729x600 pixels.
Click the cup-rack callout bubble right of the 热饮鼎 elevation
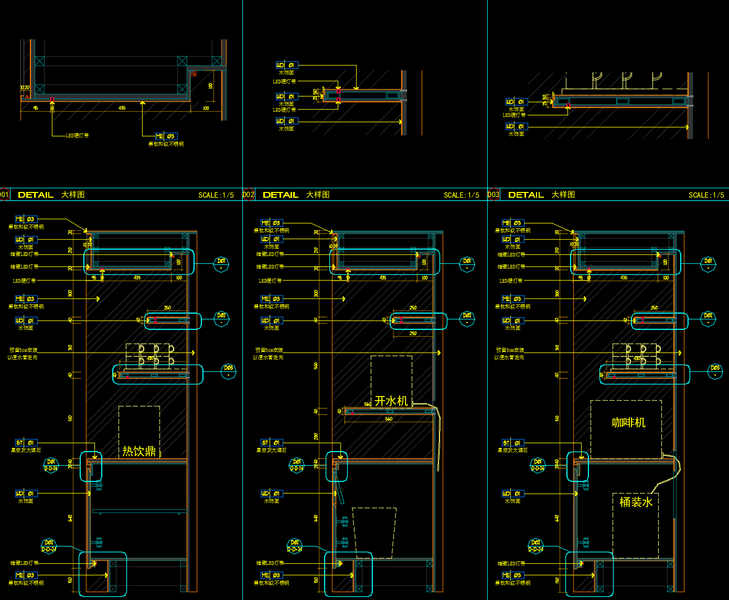(228, 371)
